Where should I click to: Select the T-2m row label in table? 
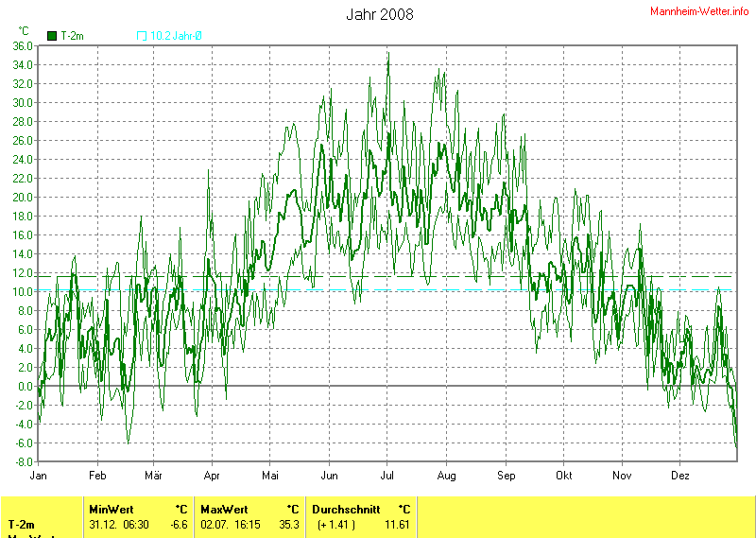[24, 524]
